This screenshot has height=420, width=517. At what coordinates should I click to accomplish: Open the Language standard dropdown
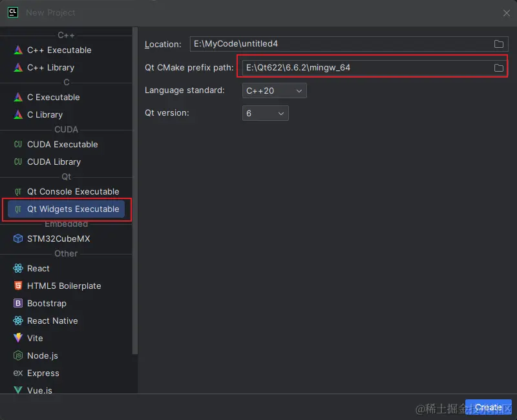tap(274, 90)
